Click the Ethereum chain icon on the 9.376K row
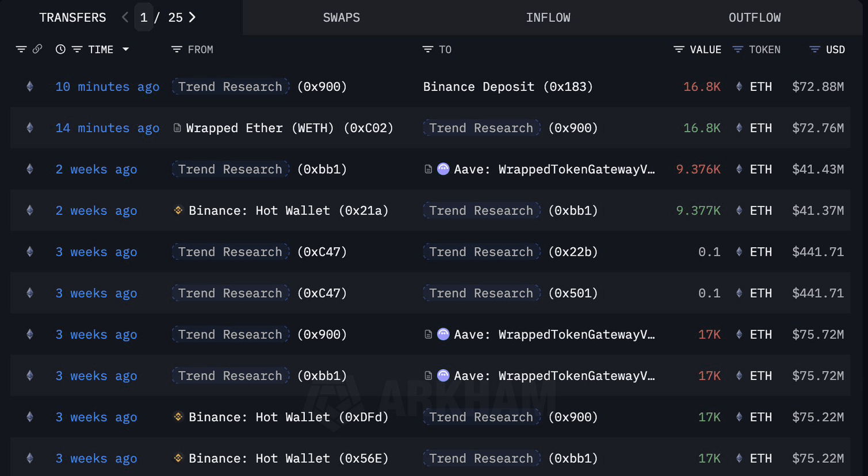Viewport: 868px width, 476px height. [x=30, y=169]
